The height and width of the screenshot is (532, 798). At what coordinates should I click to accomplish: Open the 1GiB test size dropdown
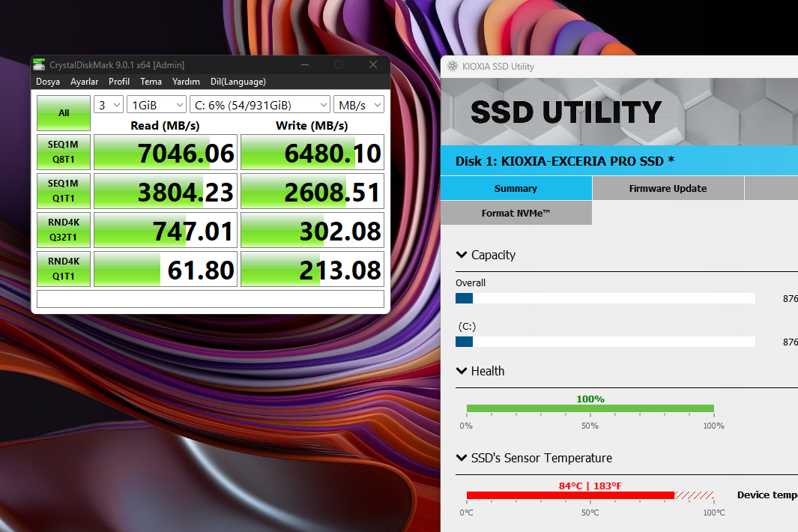coord(157,105)
